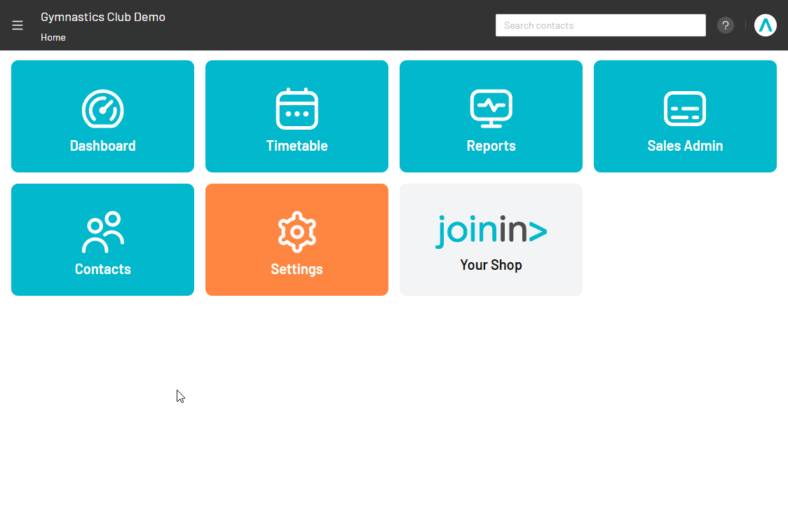Open the Contacts tile
Image resolution: width=788 pixels, height=532 pixels.
(102, 240)
